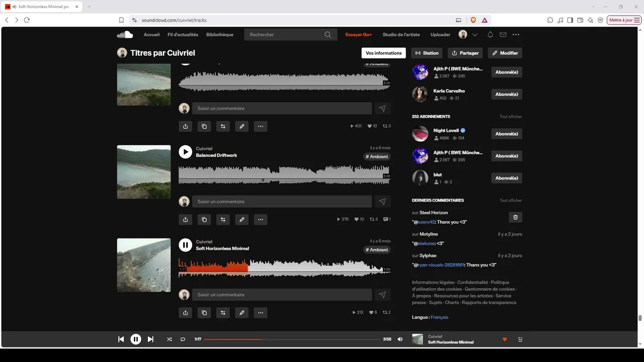
Task: Click the Partager button
Action: pyautogui.click(x=465, y=53)
